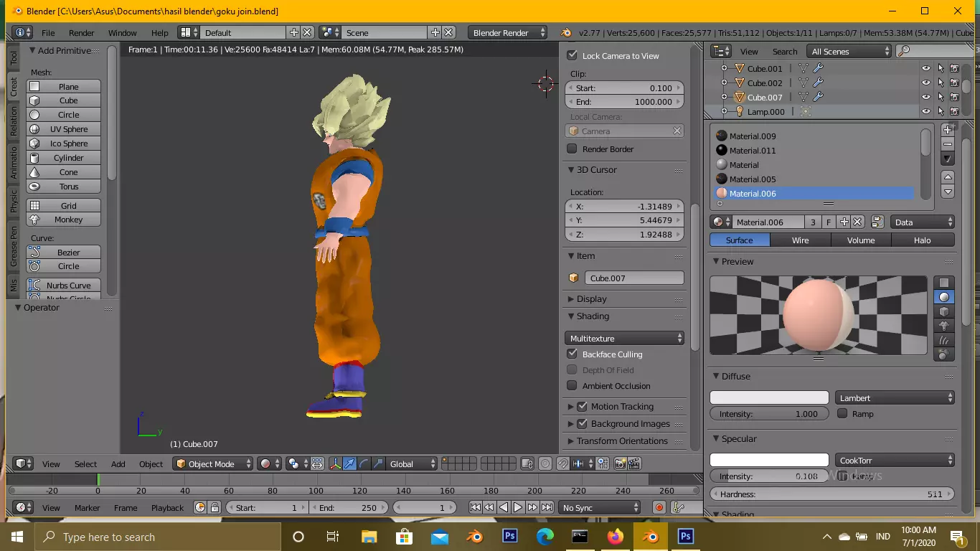Open the Object Mode dropdown
This screenshot has width=980, height=551.
coord(212,463)
